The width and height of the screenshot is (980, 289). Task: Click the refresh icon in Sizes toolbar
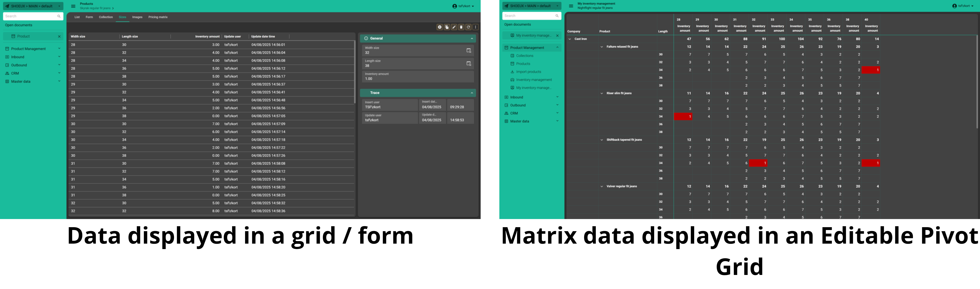468,27
